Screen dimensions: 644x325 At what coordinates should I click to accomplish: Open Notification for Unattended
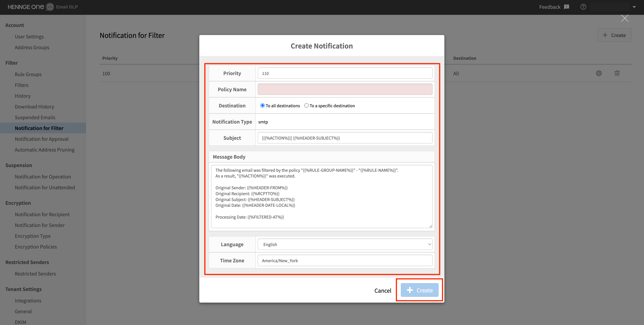[x=45, y=187]
